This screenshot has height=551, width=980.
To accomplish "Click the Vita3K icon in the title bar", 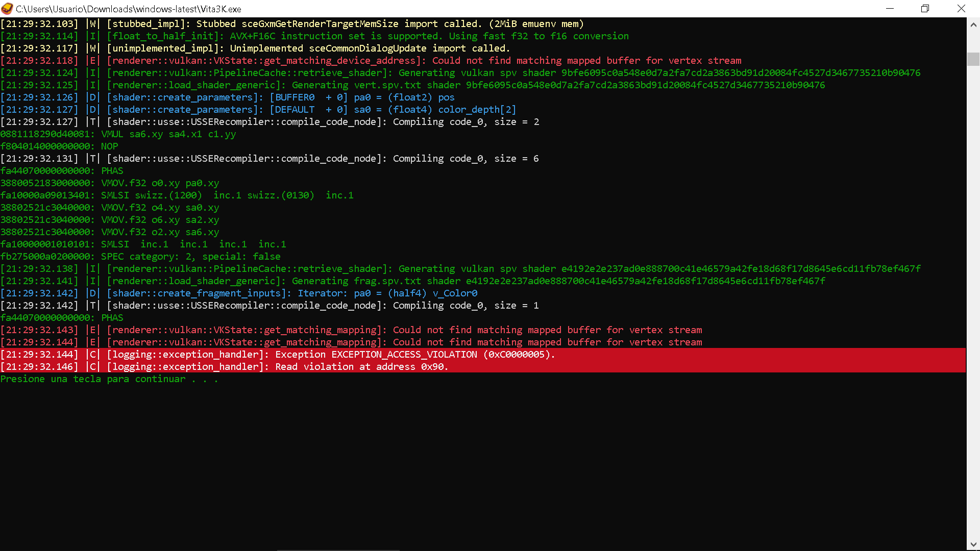I will pyautogui.click(x=7, y=8).
